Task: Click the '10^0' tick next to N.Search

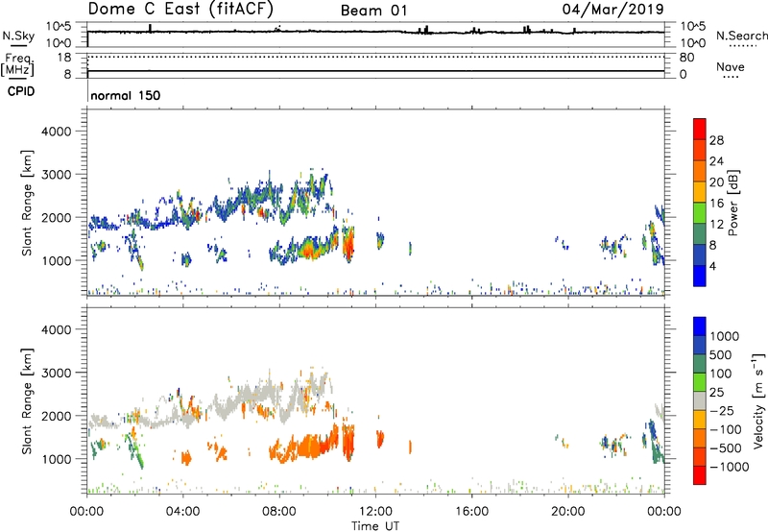Action: coord(692,43)
